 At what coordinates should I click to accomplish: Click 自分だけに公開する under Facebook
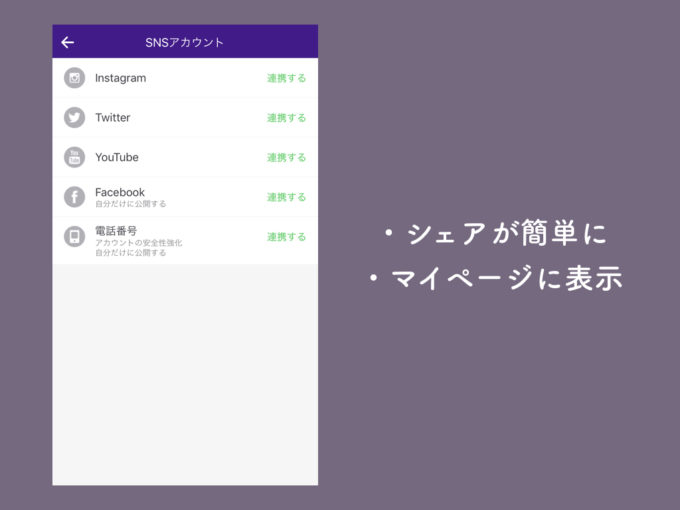click(131, 204)
